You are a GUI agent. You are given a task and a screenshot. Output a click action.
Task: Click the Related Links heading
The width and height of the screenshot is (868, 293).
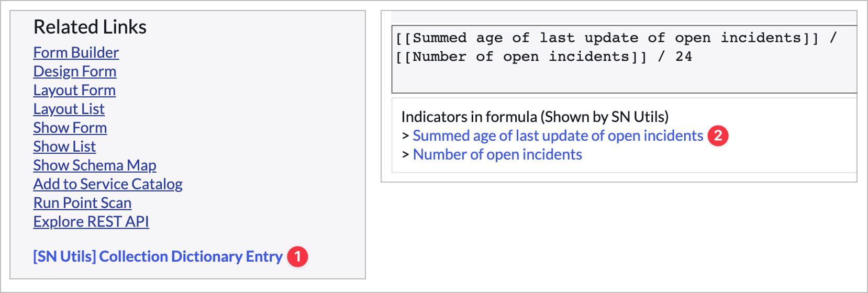pos(90,27)
